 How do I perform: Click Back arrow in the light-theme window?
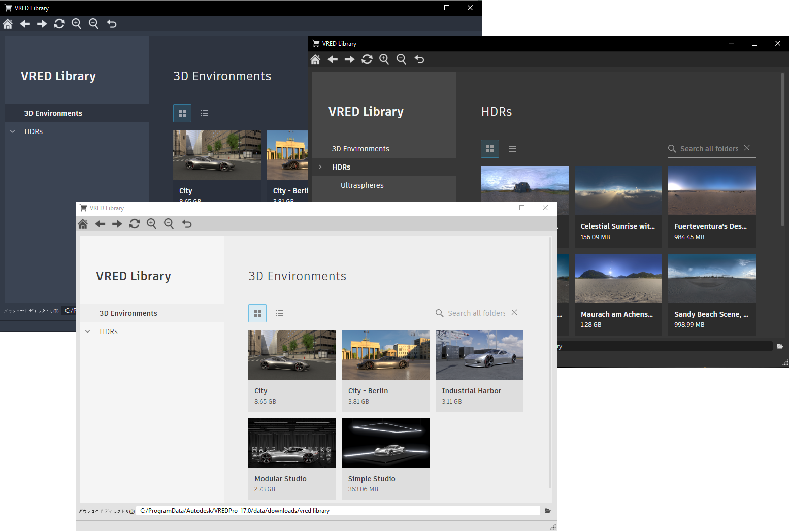click(x=100, y=224)
